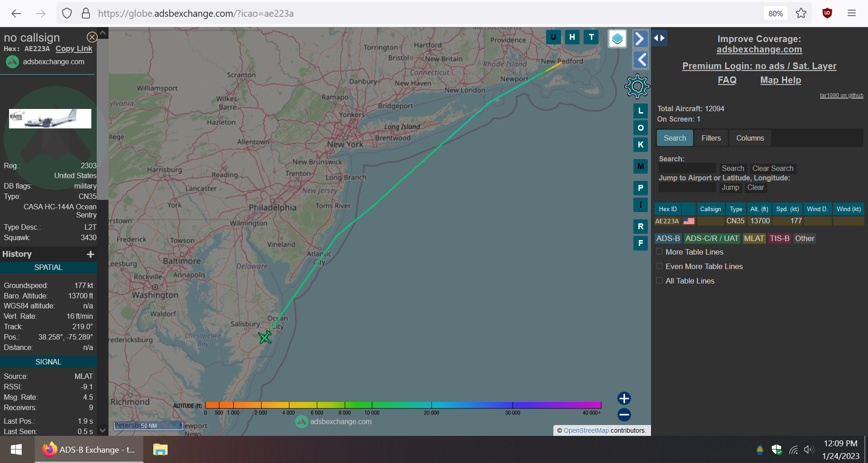
Task: Toggle the T map button
Action: click(591, 37)
